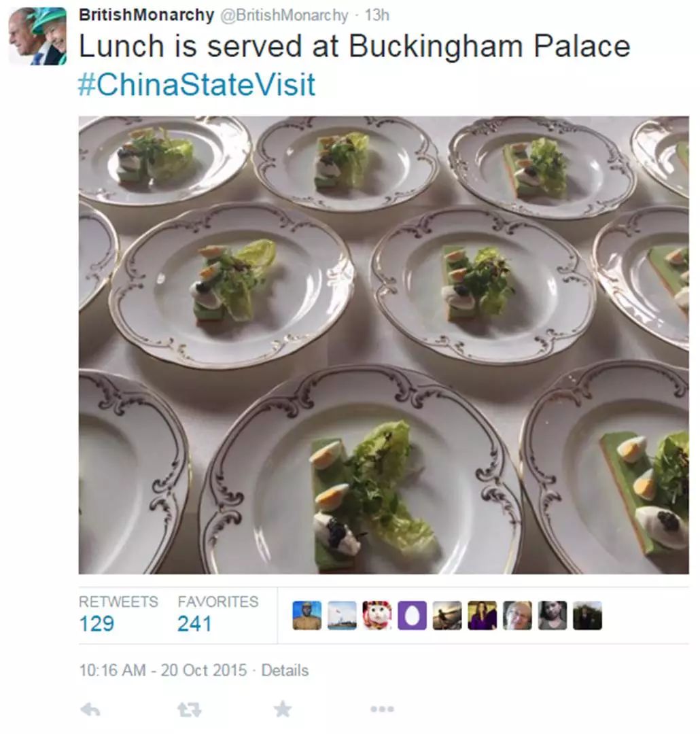This screenshot has height=734, width=700.
Task: View the 241 favorites list
Action: pos(217,614)
